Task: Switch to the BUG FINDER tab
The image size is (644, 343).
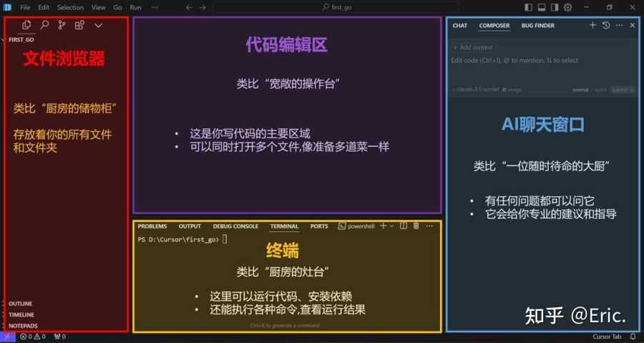Action: pos(538,26)
